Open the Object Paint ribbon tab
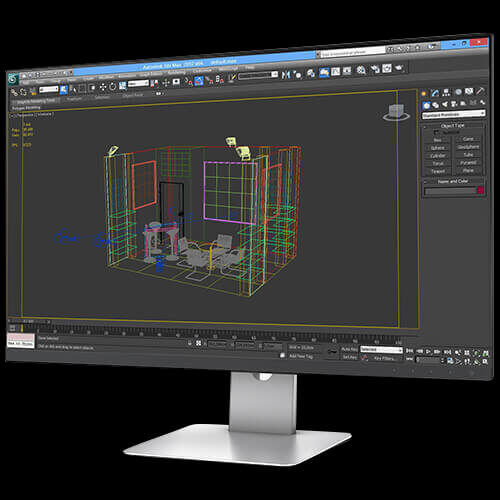 pyautogui.click(x=132, y=96)
